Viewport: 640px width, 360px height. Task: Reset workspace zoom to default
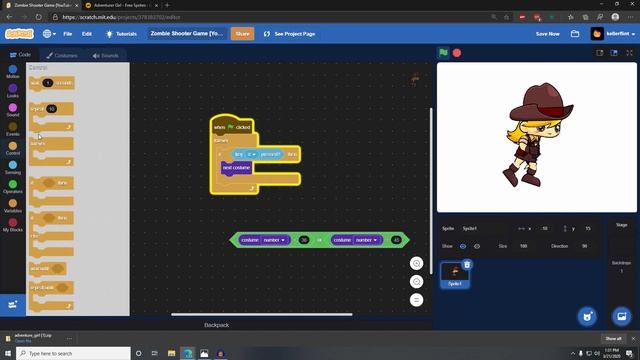[416, 300]
